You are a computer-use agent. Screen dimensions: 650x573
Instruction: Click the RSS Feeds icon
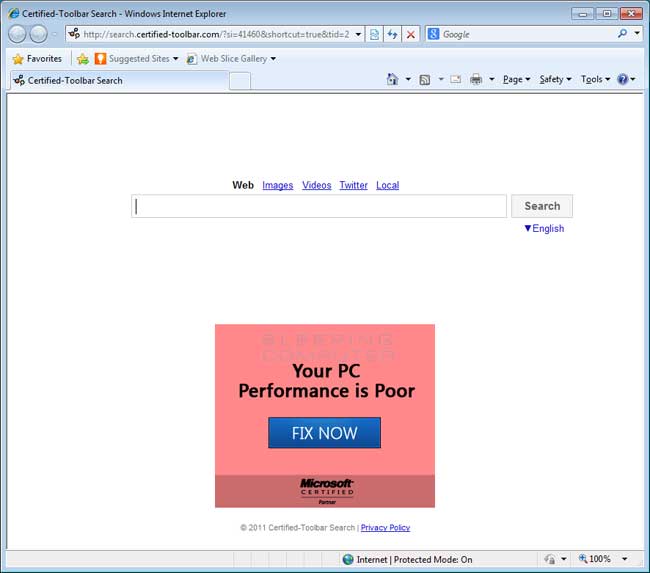pyautogui.click(x=424, y=80)
